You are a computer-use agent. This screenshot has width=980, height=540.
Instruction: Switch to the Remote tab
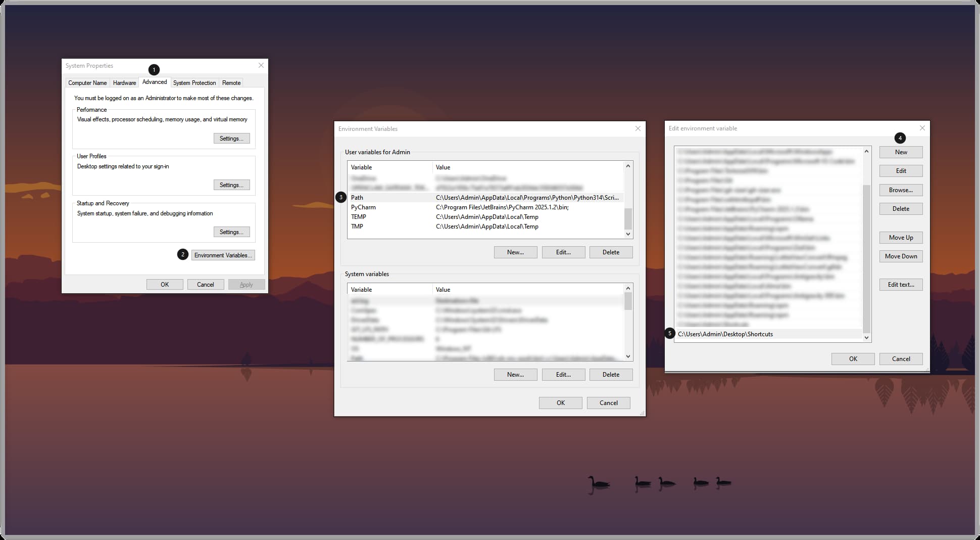231,83
